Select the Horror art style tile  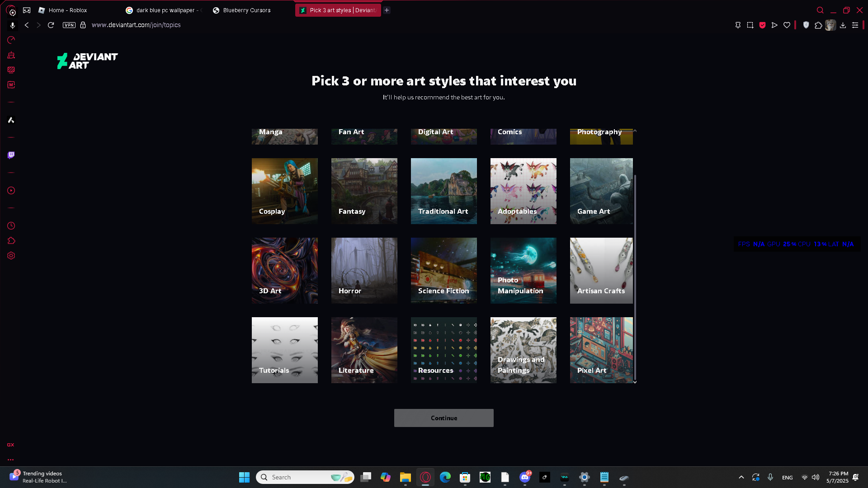click(x=364, y=271)
